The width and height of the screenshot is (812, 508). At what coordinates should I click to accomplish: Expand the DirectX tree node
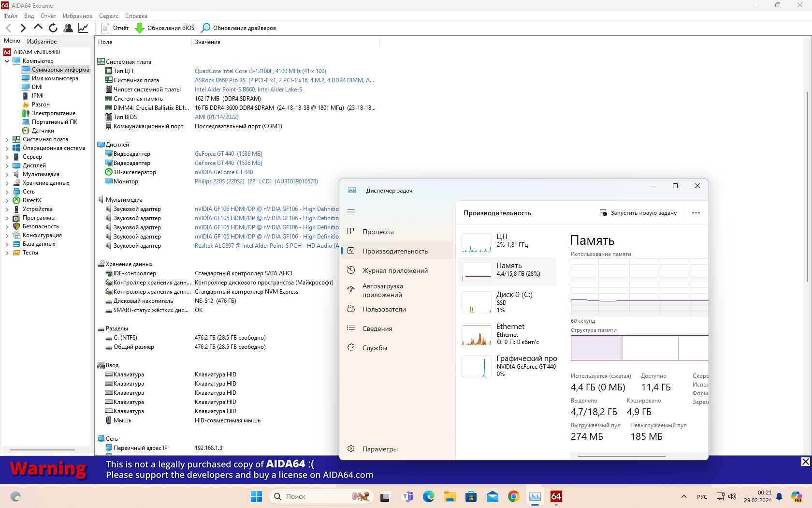(7, 200)
